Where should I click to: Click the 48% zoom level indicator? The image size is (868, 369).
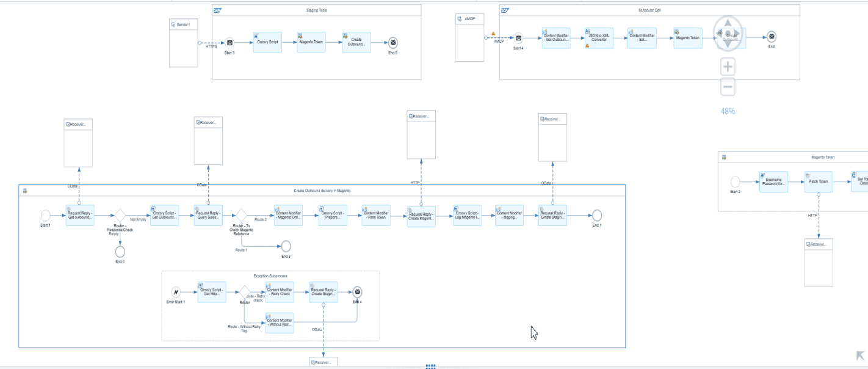tap(727, 111)
